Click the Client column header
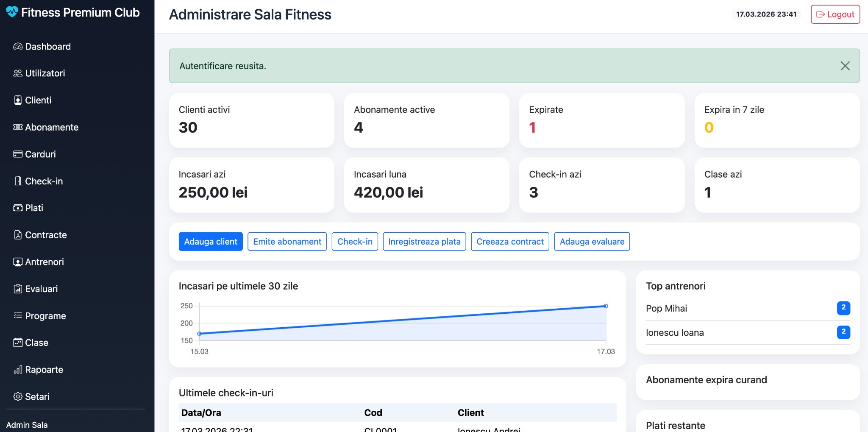This screenshot has height=432, width=868. (470, 413)
